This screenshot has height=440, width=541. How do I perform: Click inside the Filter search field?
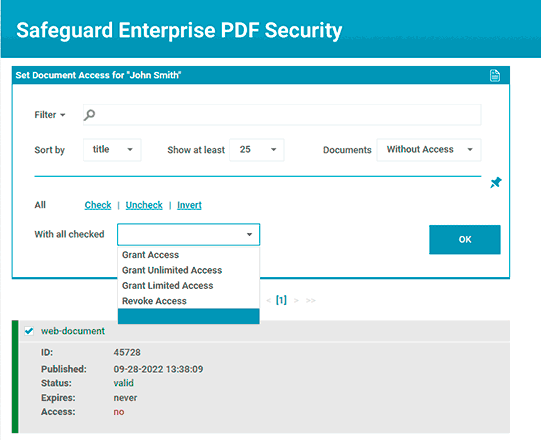282,115
